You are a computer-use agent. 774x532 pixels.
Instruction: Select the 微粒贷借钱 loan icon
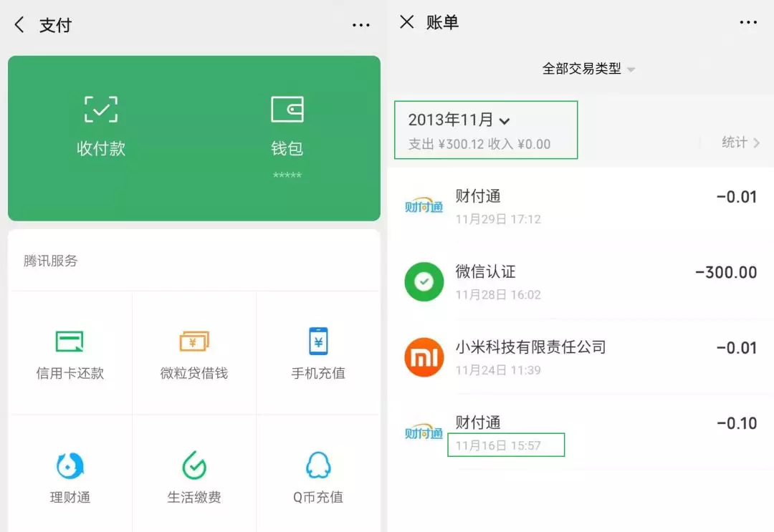pyautogui.click(x=194, y=342)
